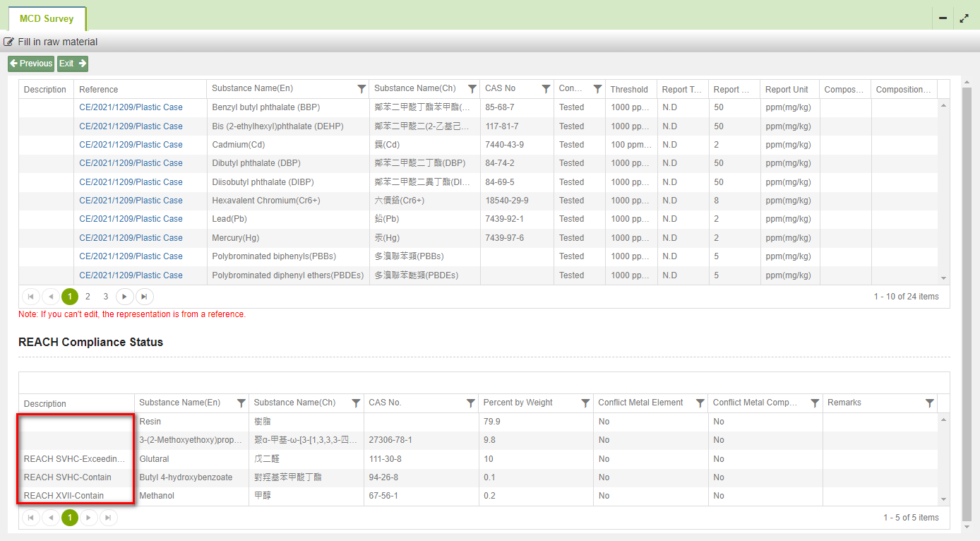Go to last page in top table pager
The image size is (980, 541).
click(144, 297)
